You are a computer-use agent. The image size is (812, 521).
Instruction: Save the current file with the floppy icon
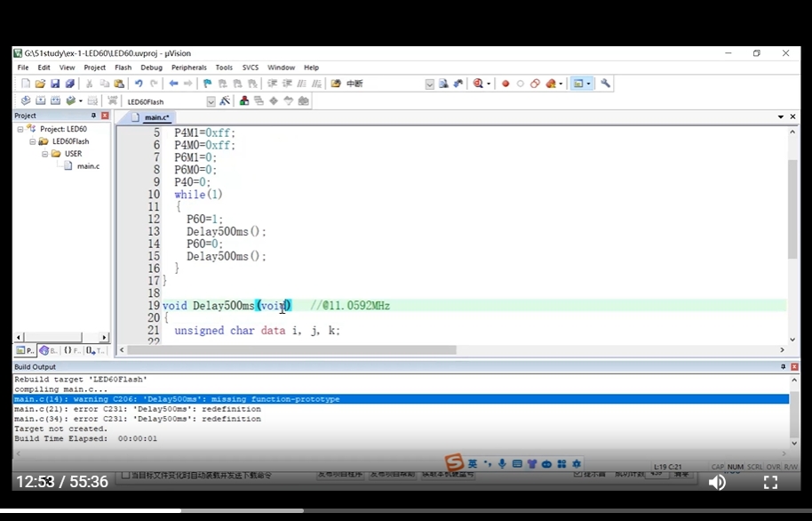55,84
